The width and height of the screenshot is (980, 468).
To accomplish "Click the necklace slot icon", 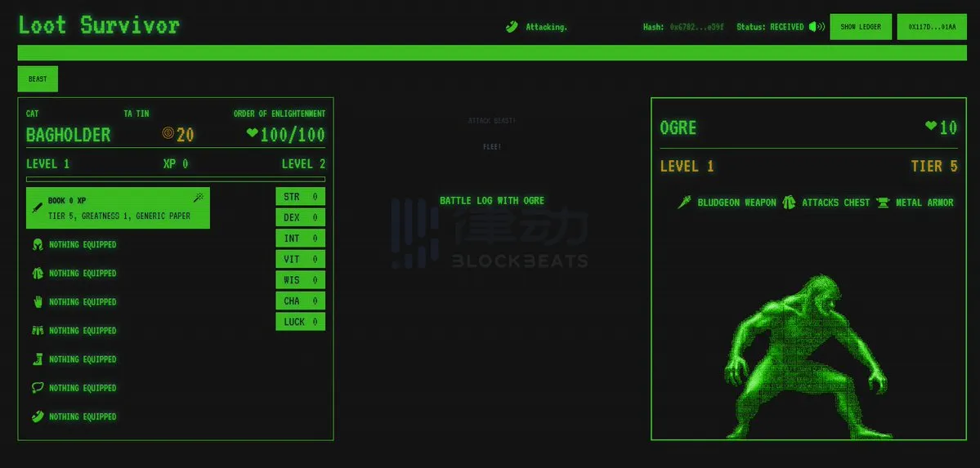I will click(x=38, y=388).
